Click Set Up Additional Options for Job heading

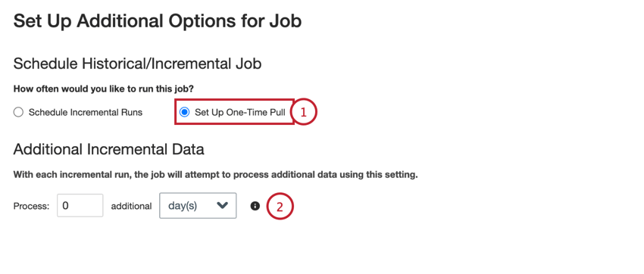coord(158,21)
